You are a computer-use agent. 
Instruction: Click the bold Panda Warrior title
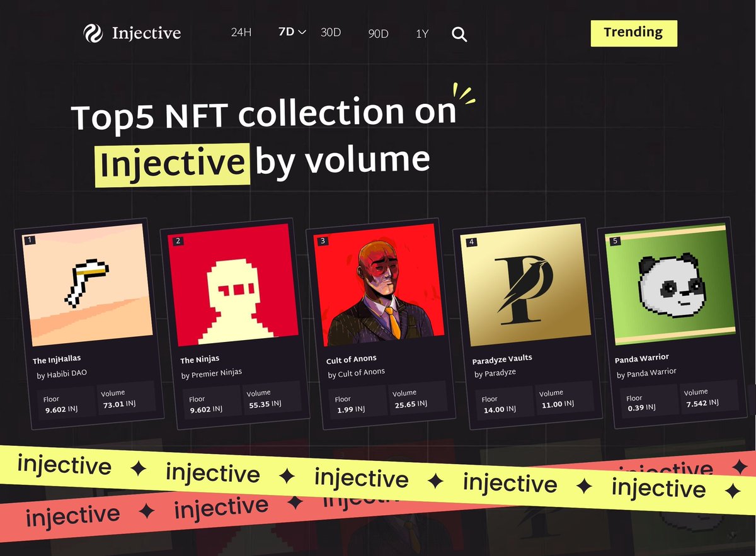(x=642, y=359)
